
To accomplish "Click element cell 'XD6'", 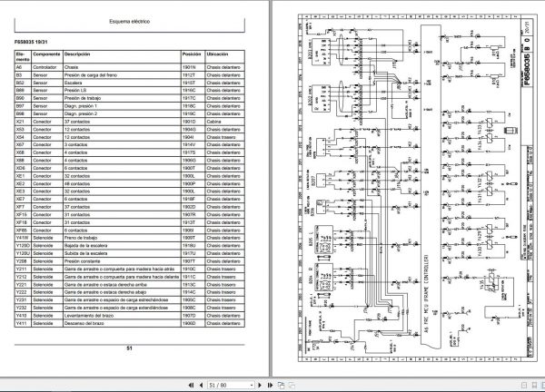I will (23, 168).
